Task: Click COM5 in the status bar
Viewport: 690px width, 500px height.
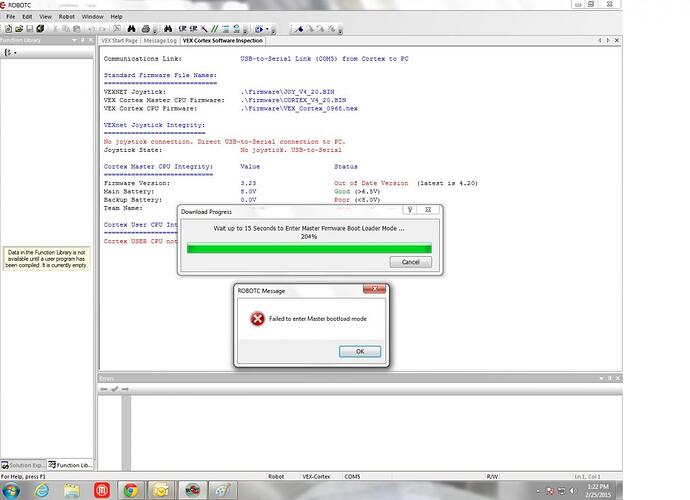Action: click(352, 477)
